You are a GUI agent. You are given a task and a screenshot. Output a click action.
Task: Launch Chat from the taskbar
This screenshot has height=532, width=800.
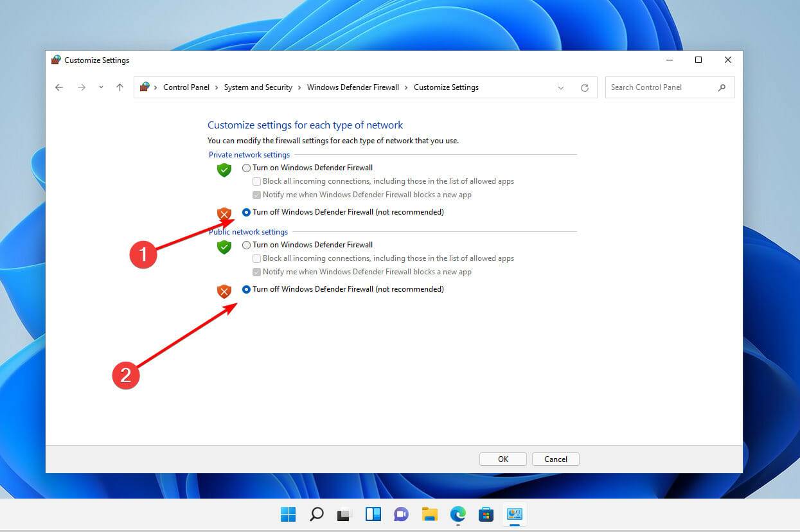point(402,514)
